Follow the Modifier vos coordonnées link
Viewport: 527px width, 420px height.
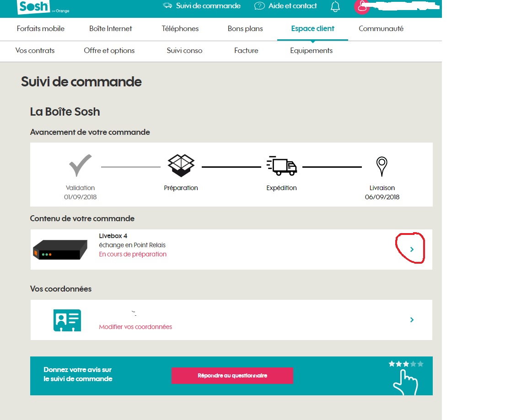click(x=135, y=327)
